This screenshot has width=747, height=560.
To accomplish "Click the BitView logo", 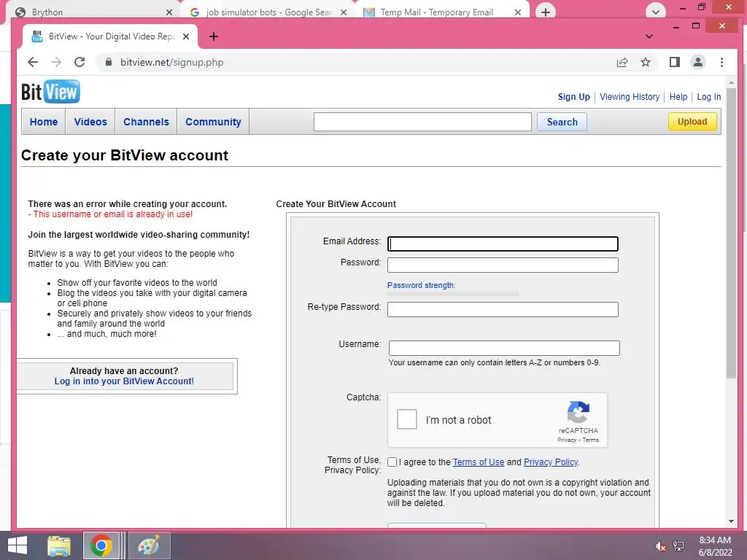I will [x=50, y=91].
